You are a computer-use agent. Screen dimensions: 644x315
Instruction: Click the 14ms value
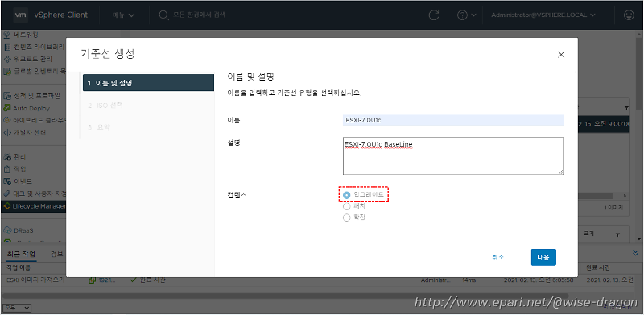(x=469, y=280)
